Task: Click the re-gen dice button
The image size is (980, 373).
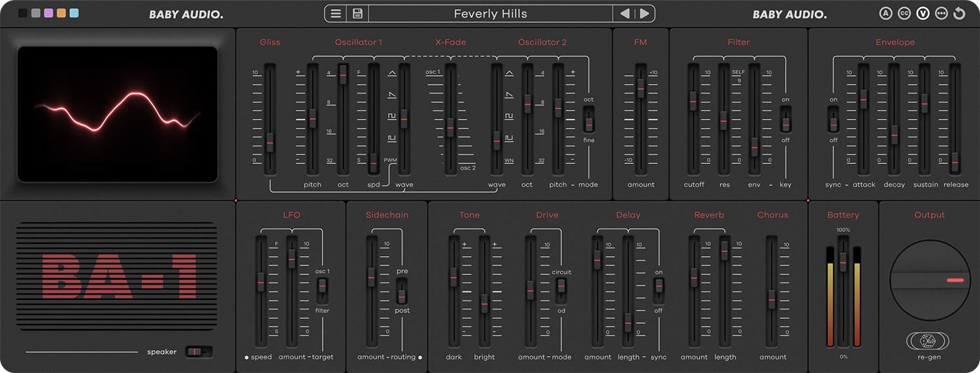Action: tap(928, 341)
